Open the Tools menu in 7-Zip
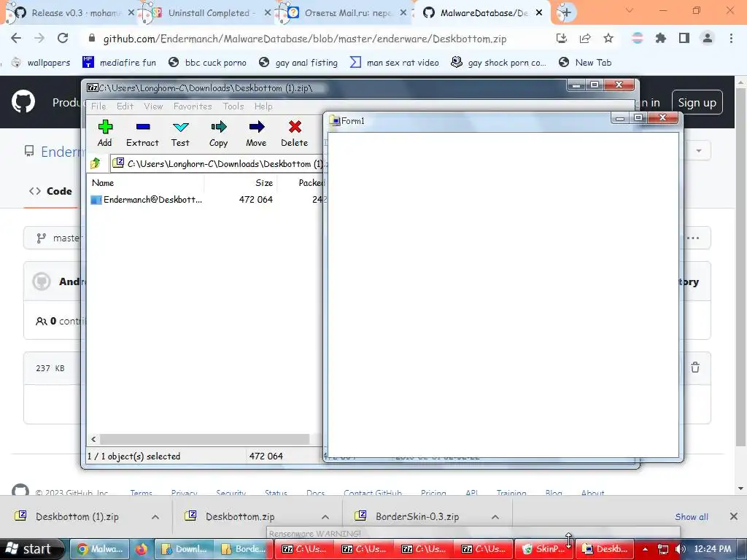Viewport: 747px width, 560px height. (233, 106)
